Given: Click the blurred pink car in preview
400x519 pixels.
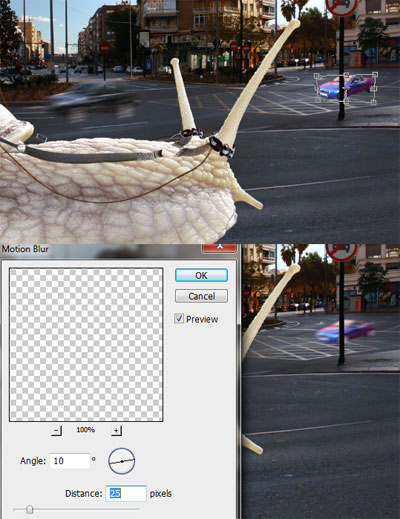Looking at the screenshot, I should click(345, 332).
